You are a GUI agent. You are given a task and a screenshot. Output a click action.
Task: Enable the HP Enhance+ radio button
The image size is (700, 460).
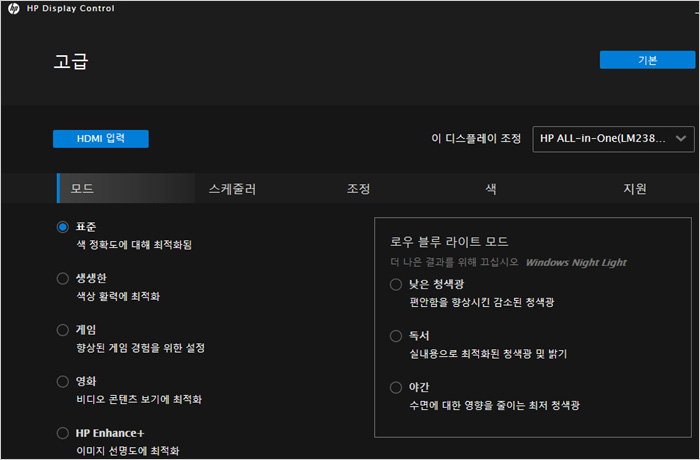pos(62,433)
